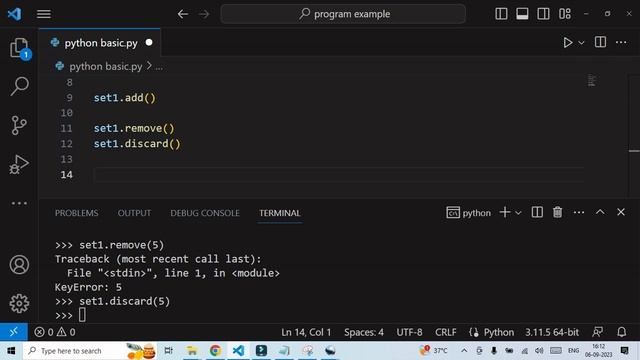The image size is (640, 360).
Task: Show hidden system tray icons chevron
Action: [464, 351]
